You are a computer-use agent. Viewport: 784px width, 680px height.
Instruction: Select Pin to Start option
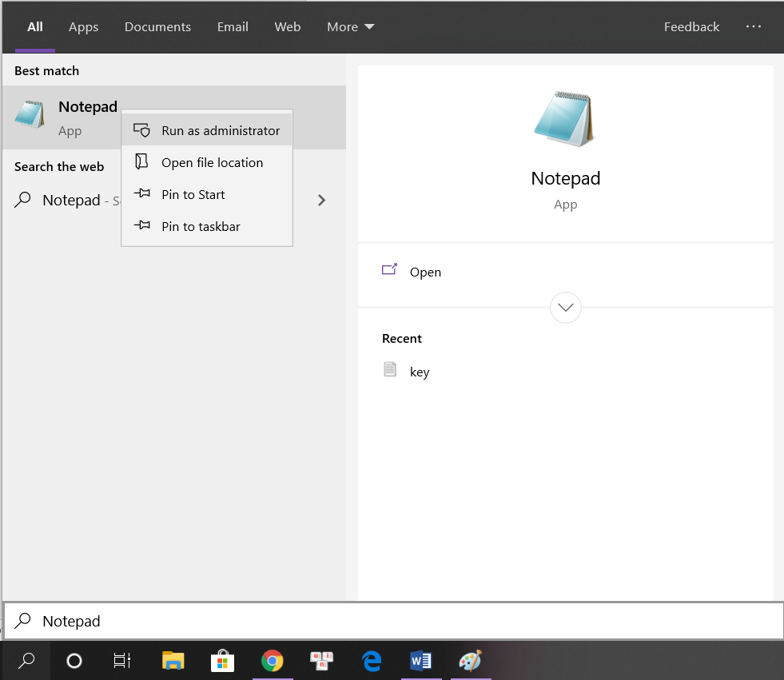[x=207, y=194]
